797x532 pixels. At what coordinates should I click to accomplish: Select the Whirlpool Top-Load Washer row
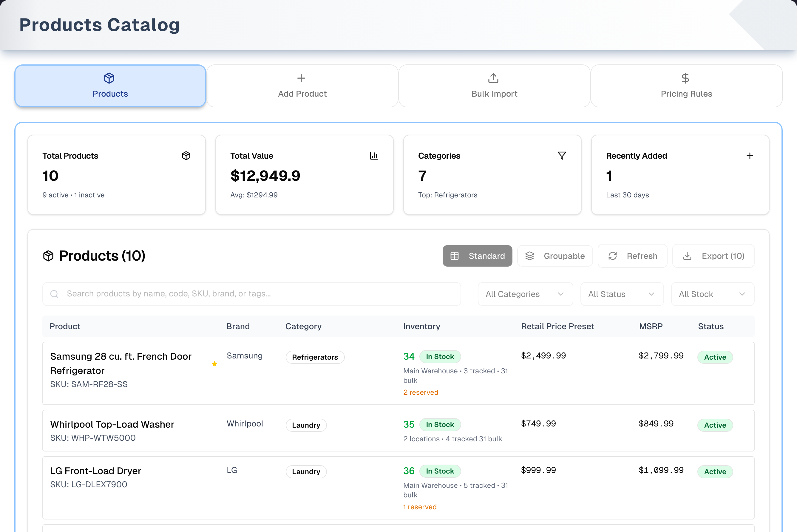tap(398, 431)
